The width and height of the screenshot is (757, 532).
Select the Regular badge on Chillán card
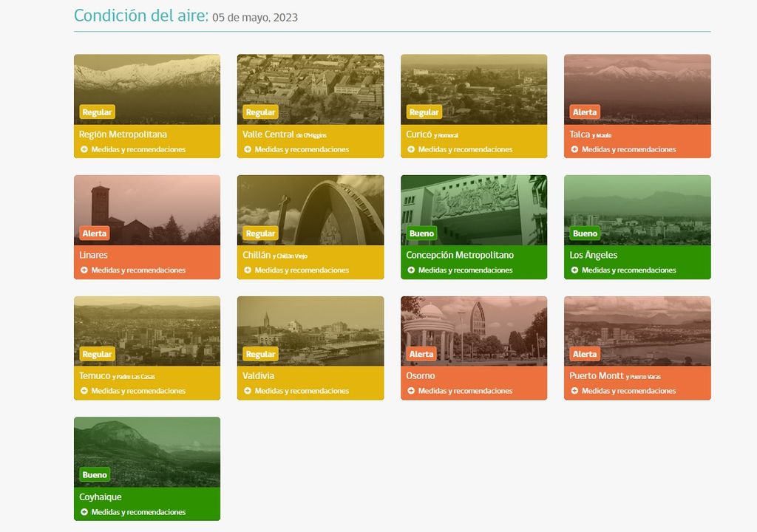(260, 233)
